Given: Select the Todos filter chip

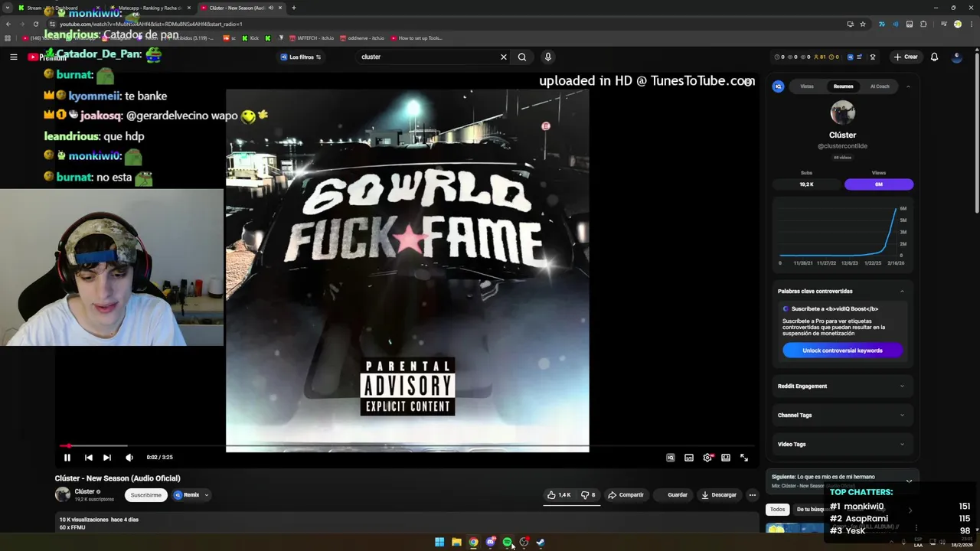Looking at the screenshot, I should tap(777, 509).
